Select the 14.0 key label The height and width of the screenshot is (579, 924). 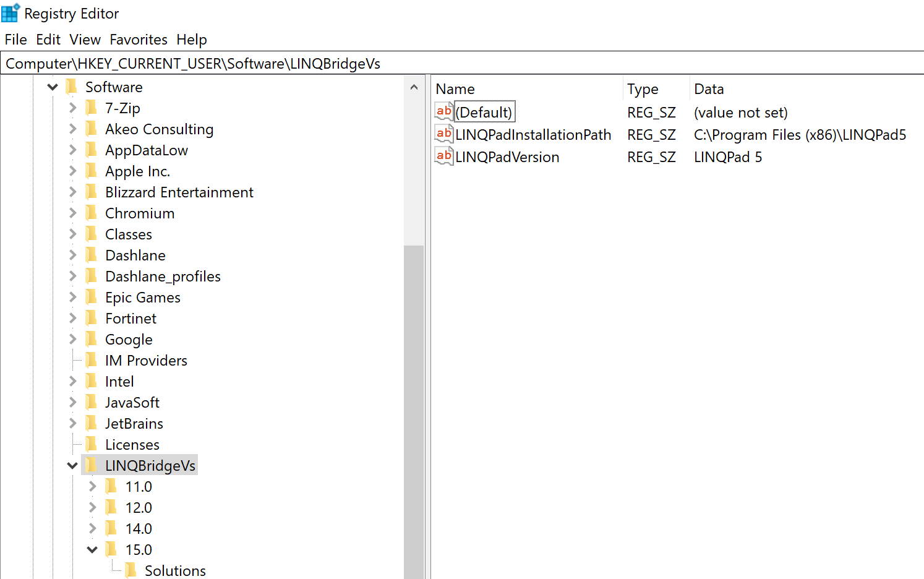tap(139, 528)
